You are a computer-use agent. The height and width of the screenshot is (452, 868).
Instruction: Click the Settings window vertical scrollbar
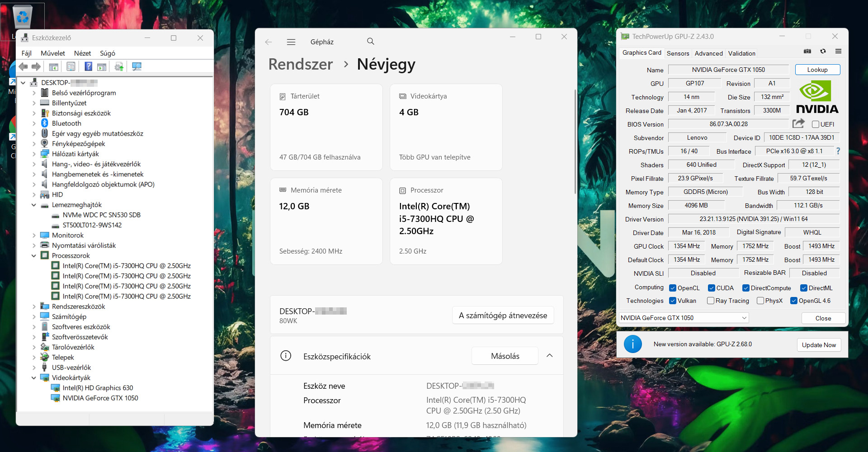tap(575, 142)
